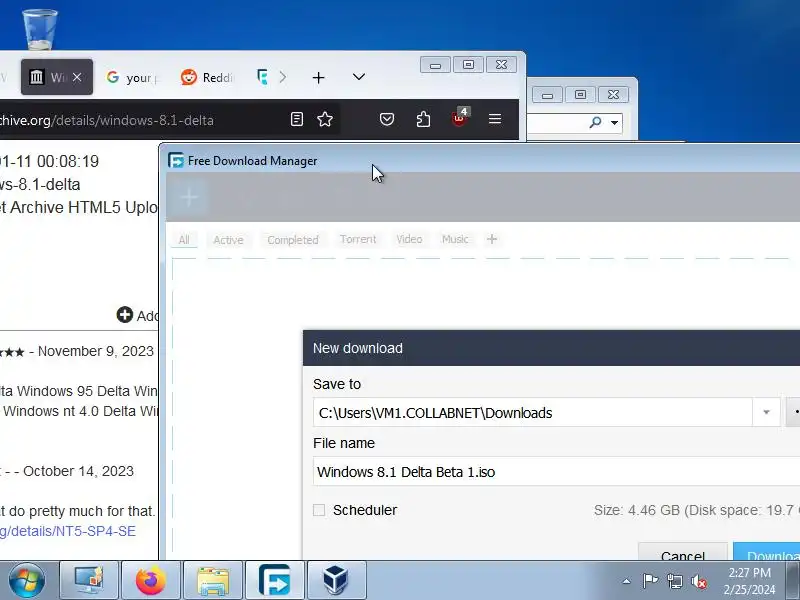Open the NT5-SP4-SE details link
This screenshot has width=800, height=600.
[x=68, y=532]
